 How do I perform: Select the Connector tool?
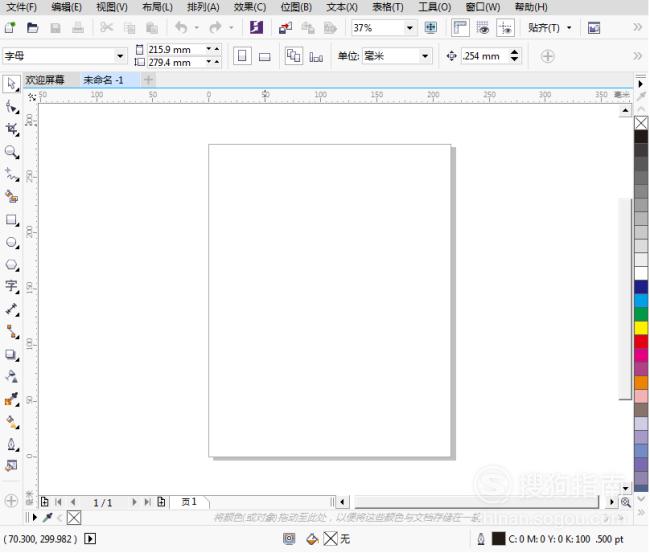point(12,332)
